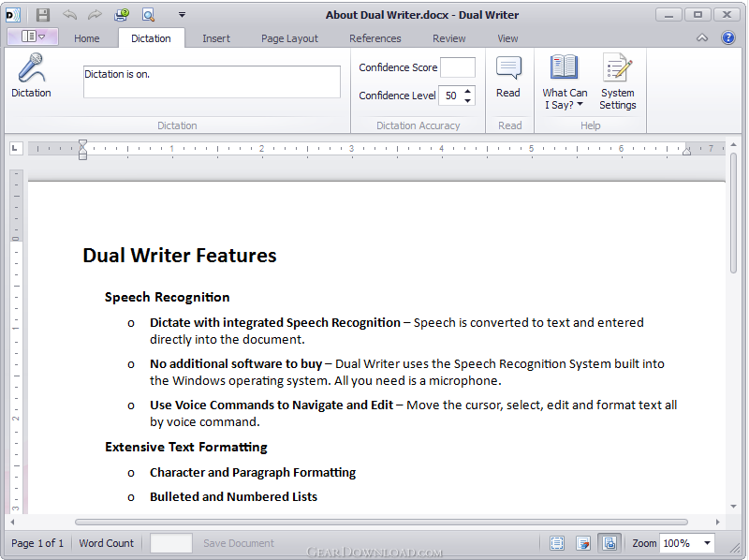Click the right indent marker on ruler
This screenshot has width=749, height=560.
tap(687, 151)
